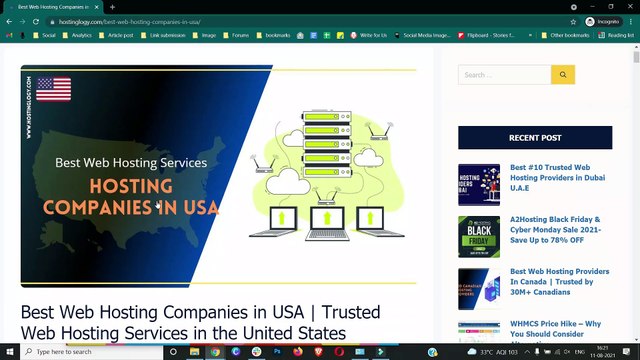Open the Gmail bookmark icon
The width and height of the screenshot is (640, 360).
click(x=9, y=36)
